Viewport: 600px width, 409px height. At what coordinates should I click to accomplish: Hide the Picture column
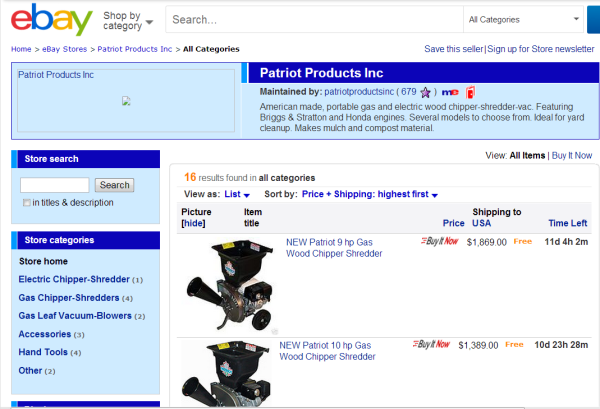click(193, 223)
